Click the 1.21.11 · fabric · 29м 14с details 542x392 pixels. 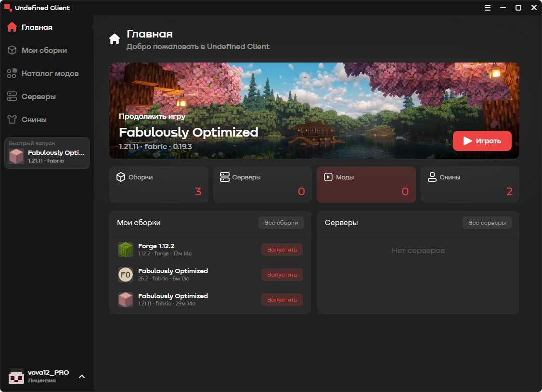pos(167,303)
